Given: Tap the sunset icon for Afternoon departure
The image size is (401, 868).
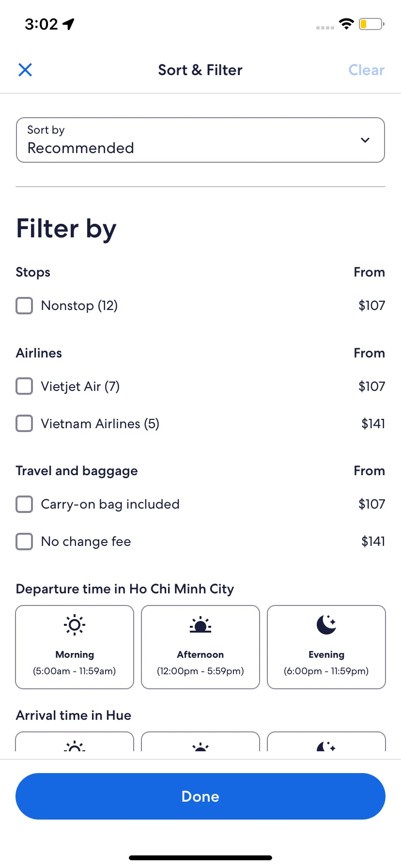Looking at the screenshot, I should (200, 625).
